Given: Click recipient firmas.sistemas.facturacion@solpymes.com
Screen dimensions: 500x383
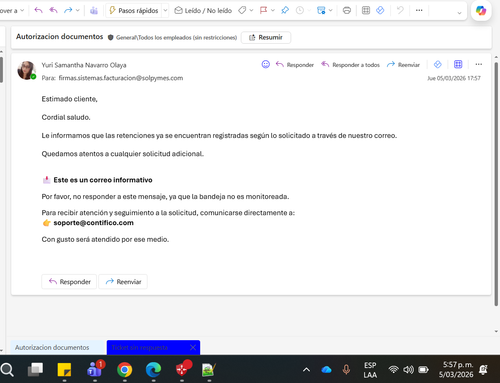Looking at the screenshot, I should (121, 78).
